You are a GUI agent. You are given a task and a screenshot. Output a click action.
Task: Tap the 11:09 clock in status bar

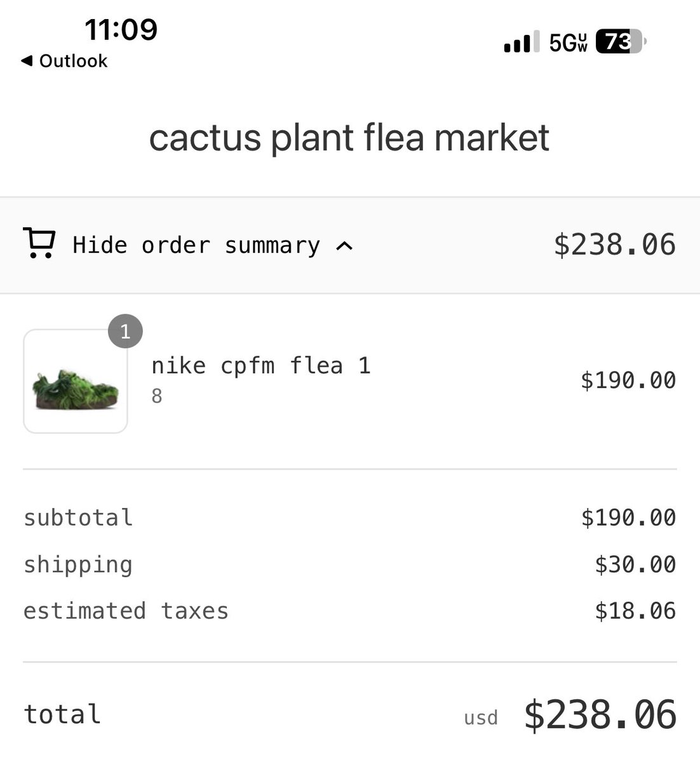click(x=121, y=29)
